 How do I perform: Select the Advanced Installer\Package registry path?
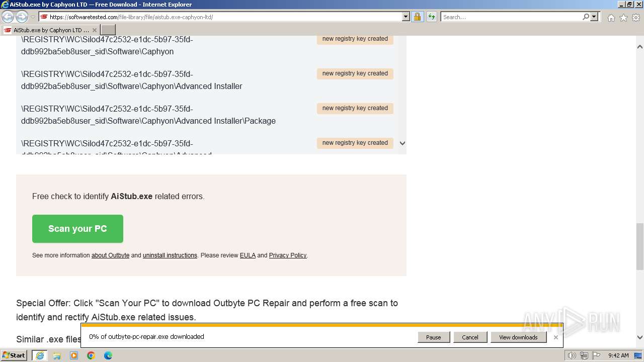(x=148, y=115)
